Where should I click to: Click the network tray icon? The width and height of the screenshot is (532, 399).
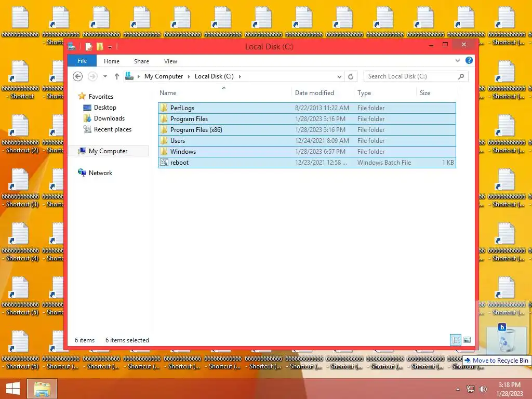[x=470, y=389]
